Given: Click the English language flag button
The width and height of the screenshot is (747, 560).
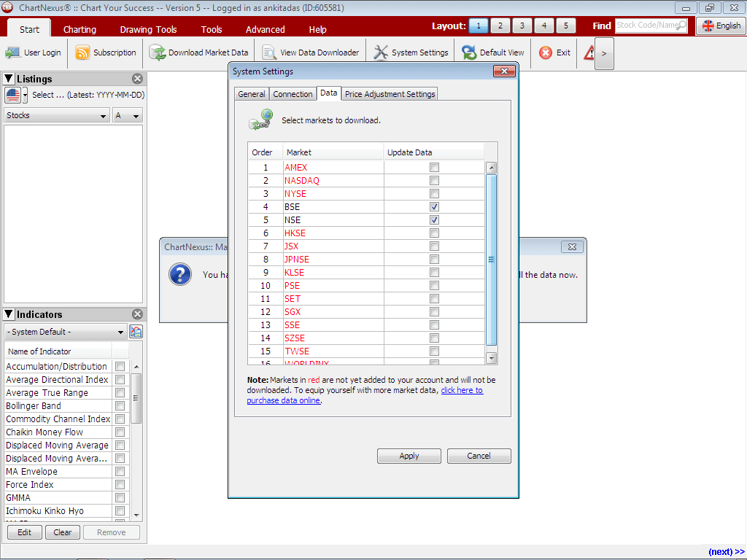Looking at the screenshot, I should (x=721, y=26).
